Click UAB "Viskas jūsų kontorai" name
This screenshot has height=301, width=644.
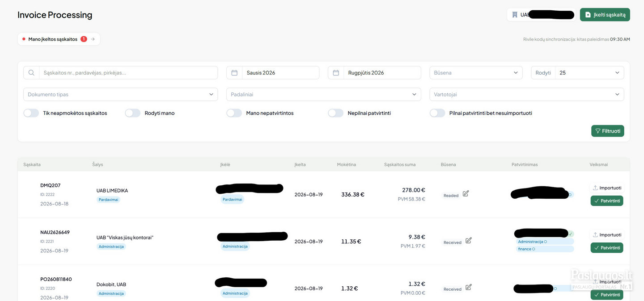[125, 238]
